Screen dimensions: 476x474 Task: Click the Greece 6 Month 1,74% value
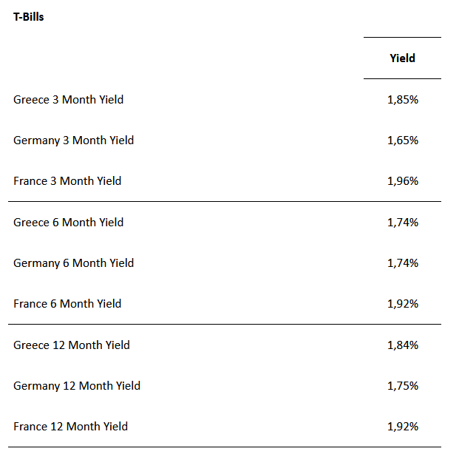pyautogui.click(x=402, y=223)
